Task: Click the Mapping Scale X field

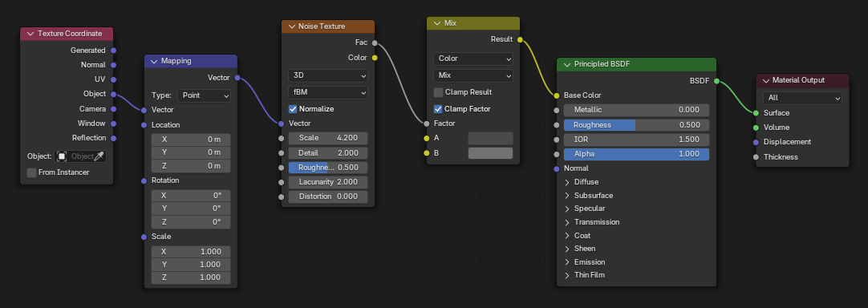Action: (x=191, y=252)
